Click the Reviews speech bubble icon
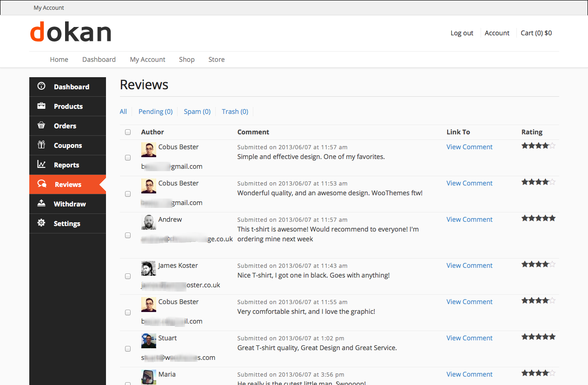The height and width of the screenshot is (385, 588). (x=42, y=184)
